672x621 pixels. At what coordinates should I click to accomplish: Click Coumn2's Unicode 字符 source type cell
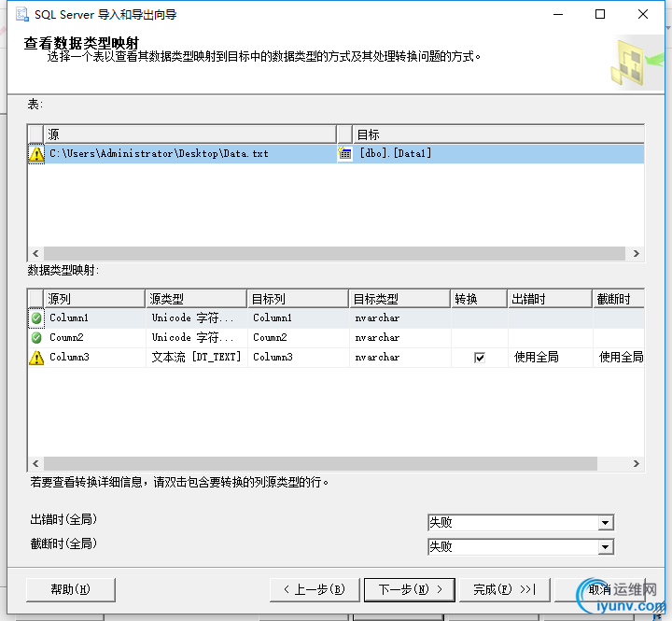pos(197,338)
